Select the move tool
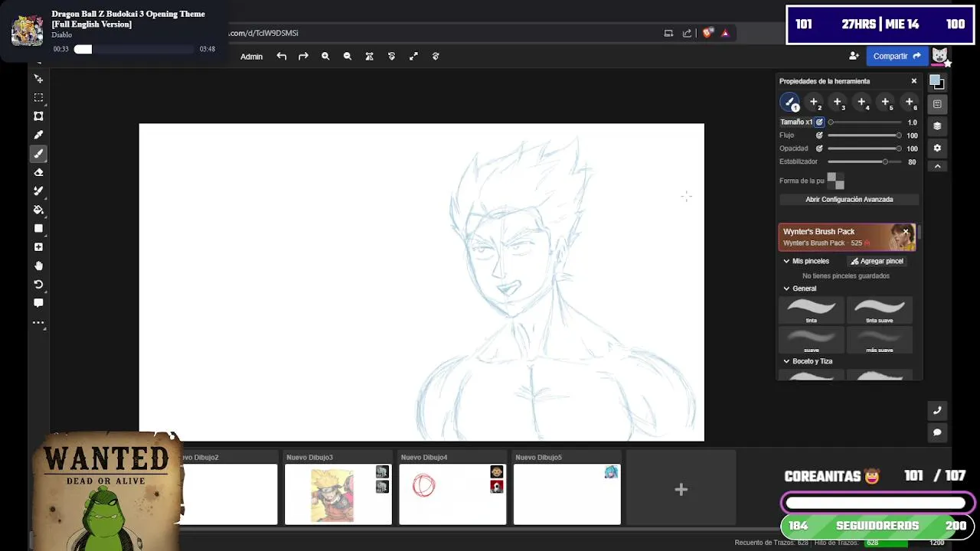The height and width of the screenshot is (551, 980). coord(38,79)
